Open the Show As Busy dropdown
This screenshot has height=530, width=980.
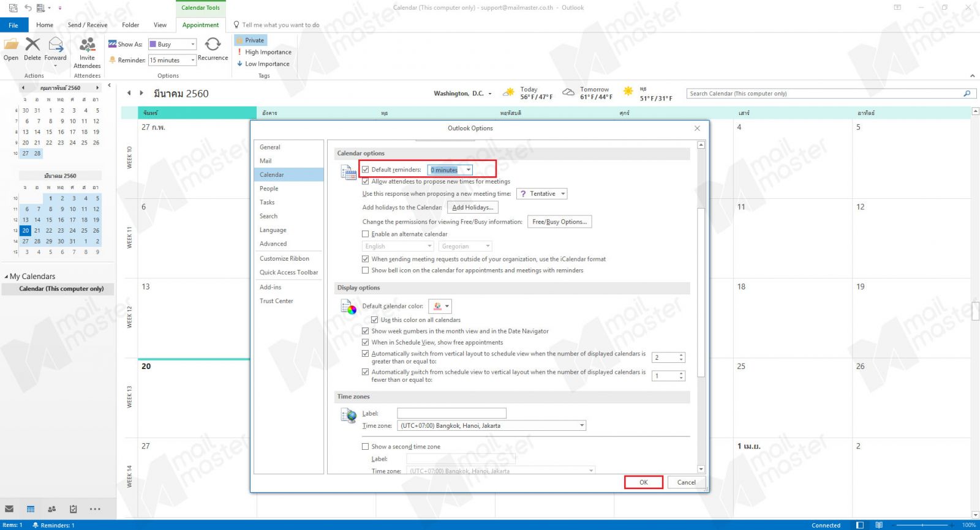pos(192,44)
